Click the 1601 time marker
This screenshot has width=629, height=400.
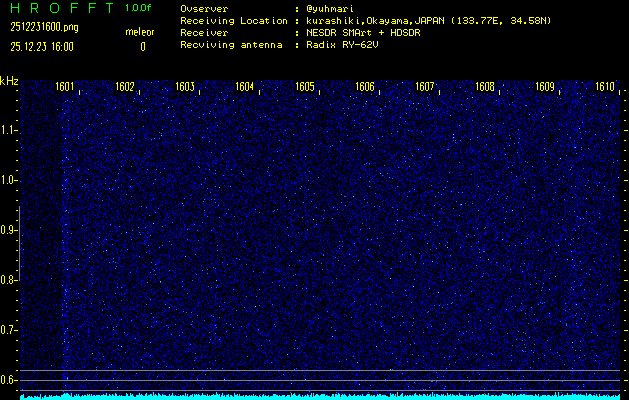pos(64,87)
